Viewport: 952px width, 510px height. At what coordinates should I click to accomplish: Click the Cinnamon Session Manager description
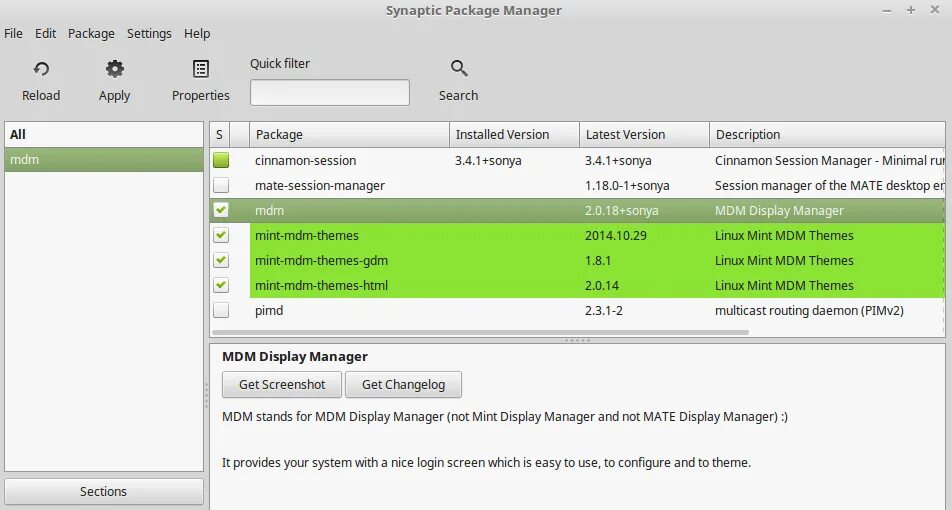tap(829, 160)
